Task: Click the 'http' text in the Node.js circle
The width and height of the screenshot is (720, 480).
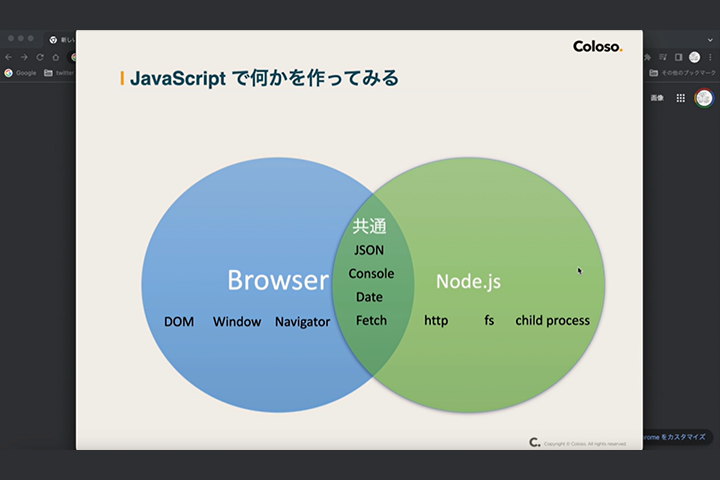Action: click(436, 321)
